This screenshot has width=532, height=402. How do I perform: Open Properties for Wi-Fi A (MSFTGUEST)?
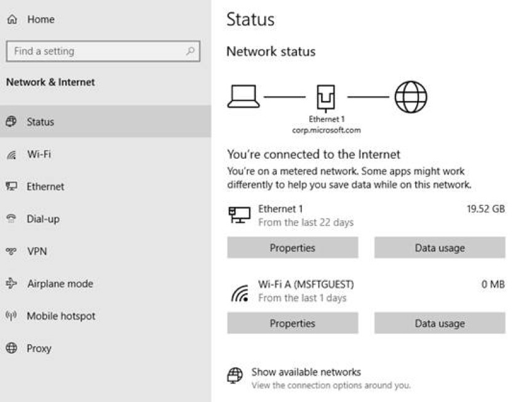[x=292, y=323]
